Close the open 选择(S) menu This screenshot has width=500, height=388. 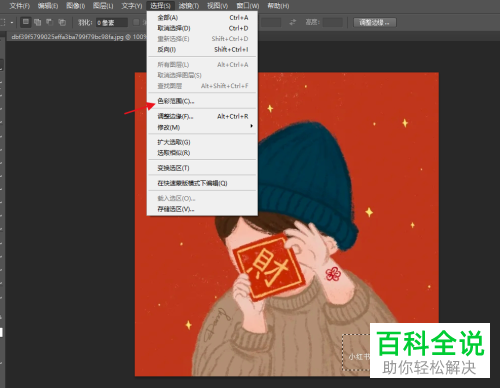[160, 6]
